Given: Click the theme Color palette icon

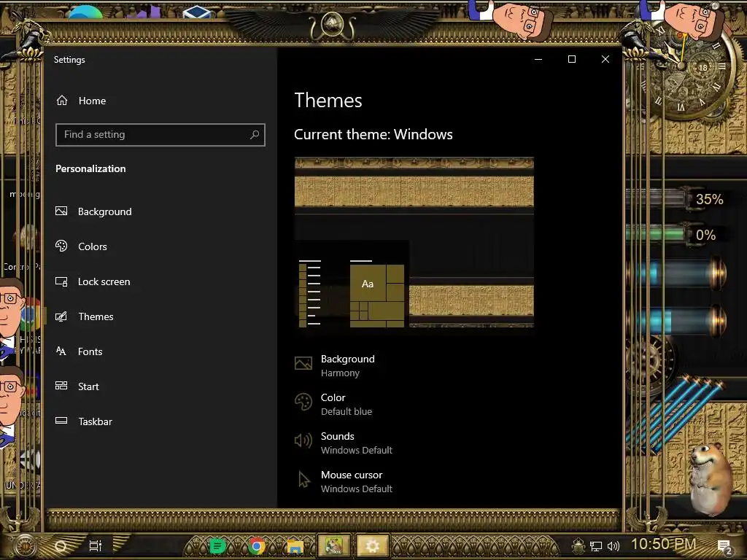Looking at the screenshot, I should point(303,402).
